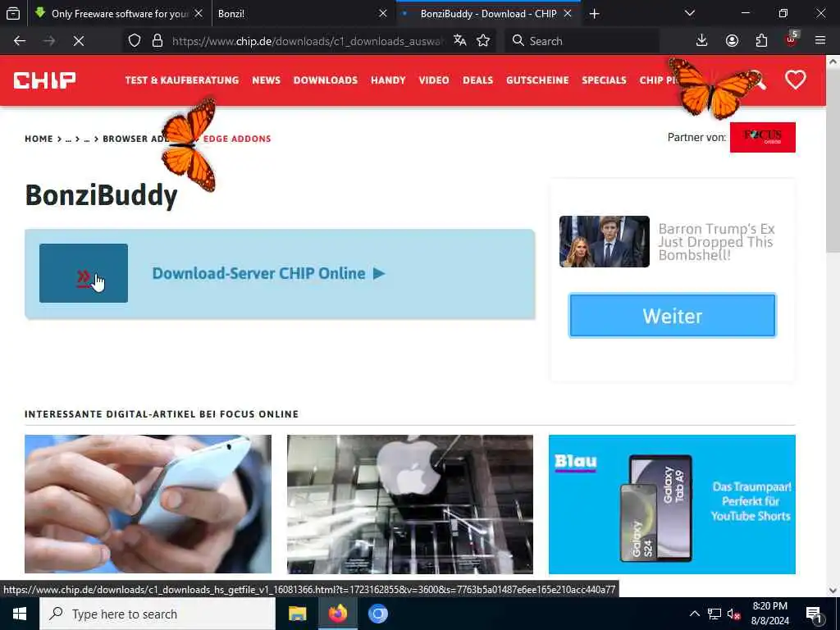840x630 pixels.
Task: Click the CHIP heart favorites icon
Action: tap(796, 80)
